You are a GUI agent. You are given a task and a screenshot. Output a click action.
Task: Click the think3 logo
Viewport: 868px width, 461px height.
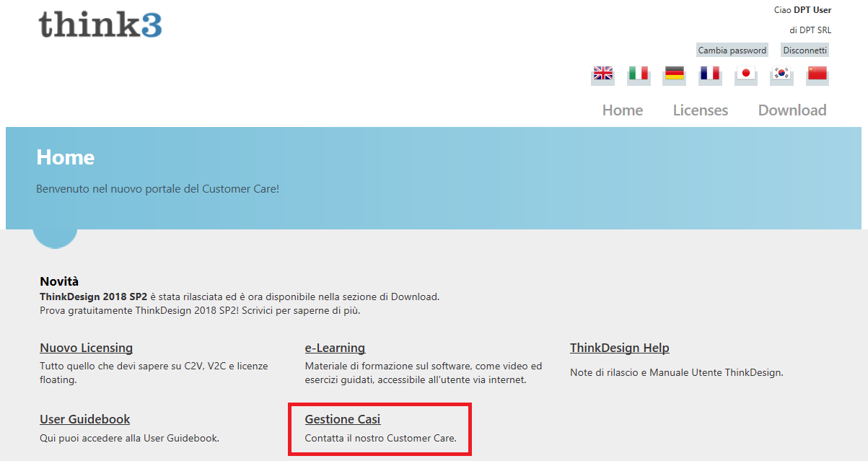[100, 24]
